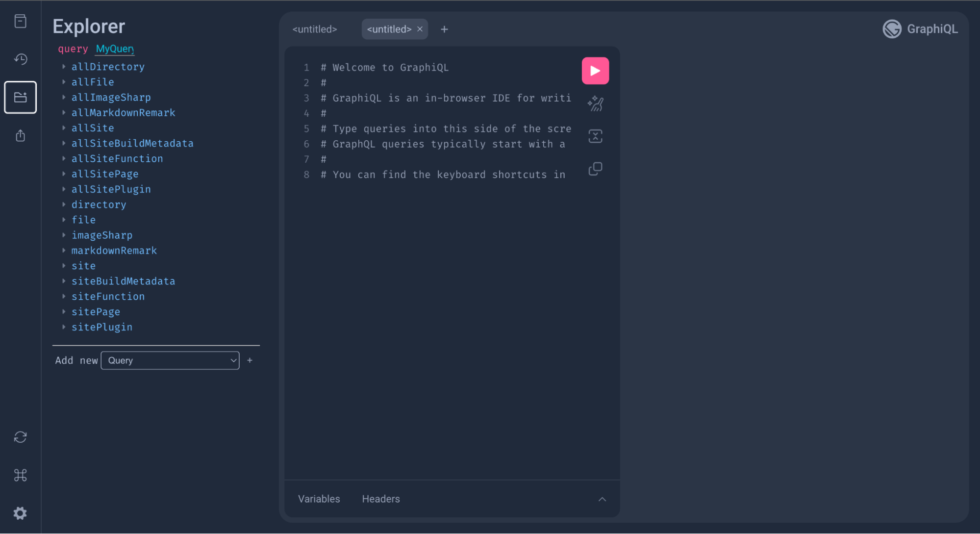Click the Merge query icon
Screen dimensions: 980x534
point(595,136)
